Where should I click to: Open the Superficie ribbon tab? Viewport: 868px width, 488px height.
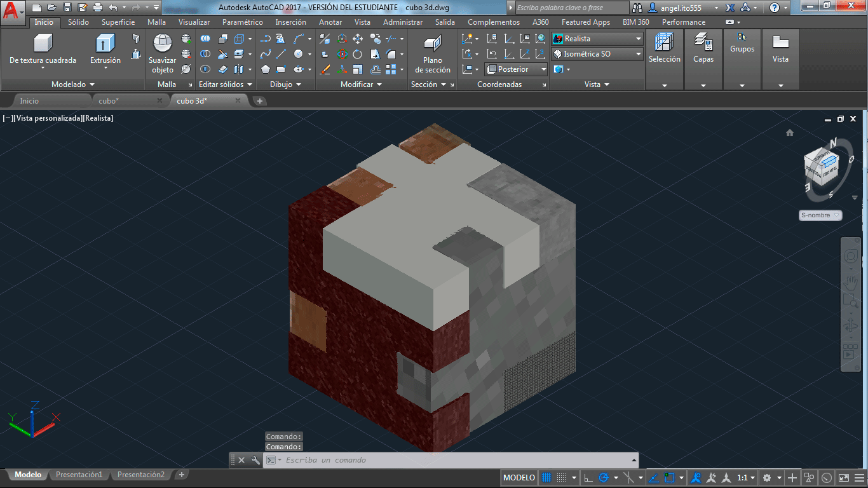[x=118, y=22]
